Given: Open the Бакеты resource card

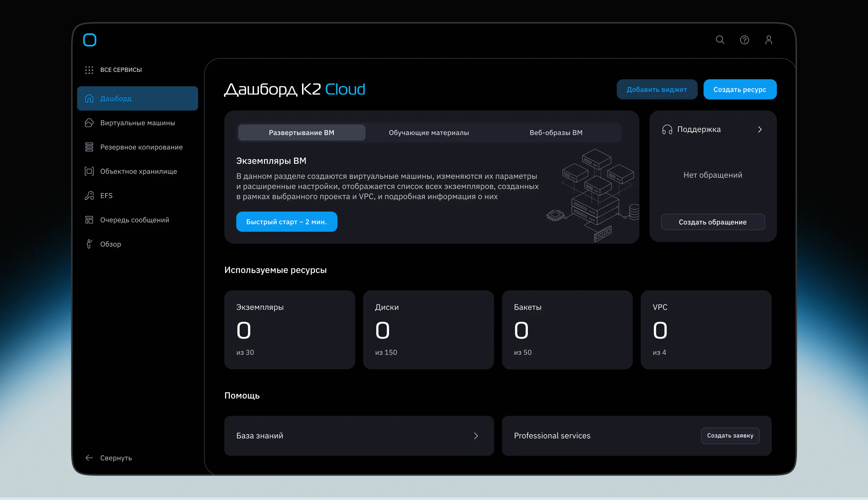Looking at the screenshot, I should tap(567, 330).
